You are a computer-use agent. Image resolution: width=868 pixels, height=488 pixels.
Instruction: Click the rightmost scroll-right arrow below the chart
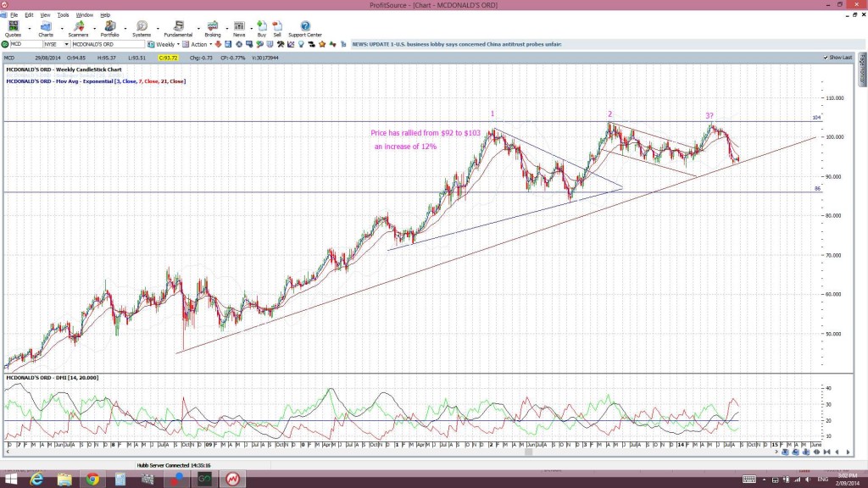pyautogui.click(x=848, y=452)
